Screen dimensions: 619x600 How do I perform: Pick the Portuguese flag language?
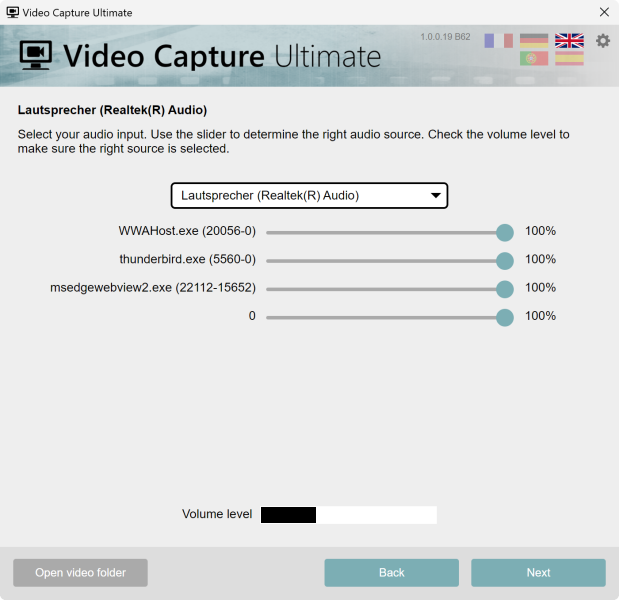(x=534, y=59)
